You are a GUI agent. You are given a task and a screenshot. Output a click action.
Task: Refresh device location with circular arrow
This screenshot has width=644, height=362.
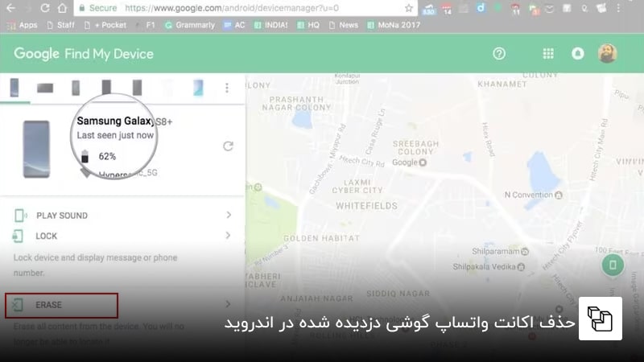pyautogui.click(x=229, y=146)
